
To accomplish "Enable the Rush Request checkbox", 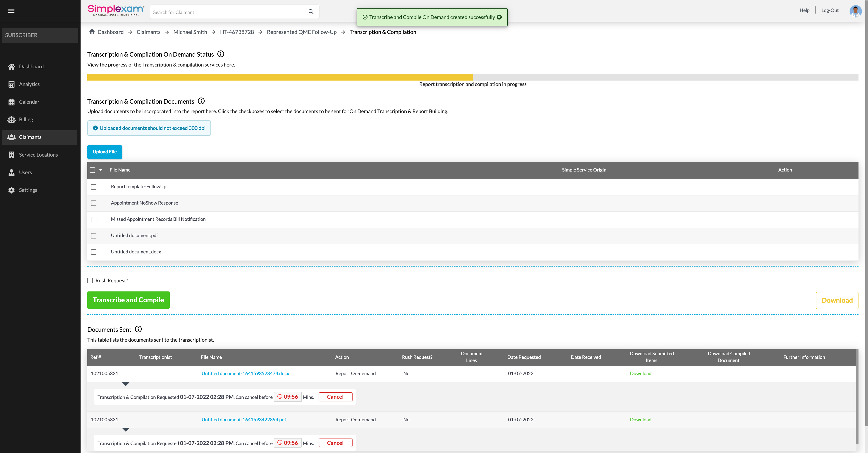I will click(x=90, y=280).
